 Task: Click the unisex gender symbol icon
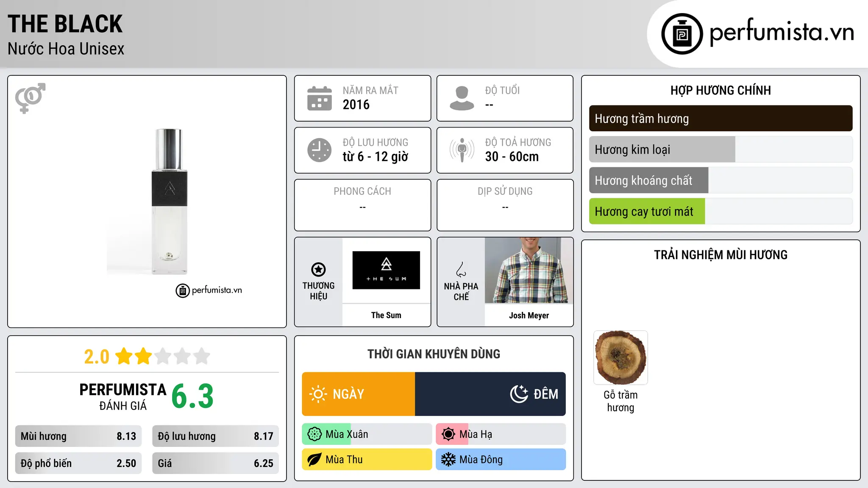tap(31, 98)
